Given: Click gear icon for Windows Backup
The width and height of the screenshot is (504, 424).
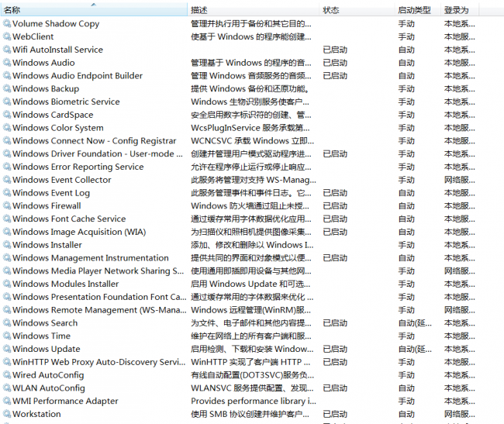Looking at the screenshot, I should click(x=7, y=88).
